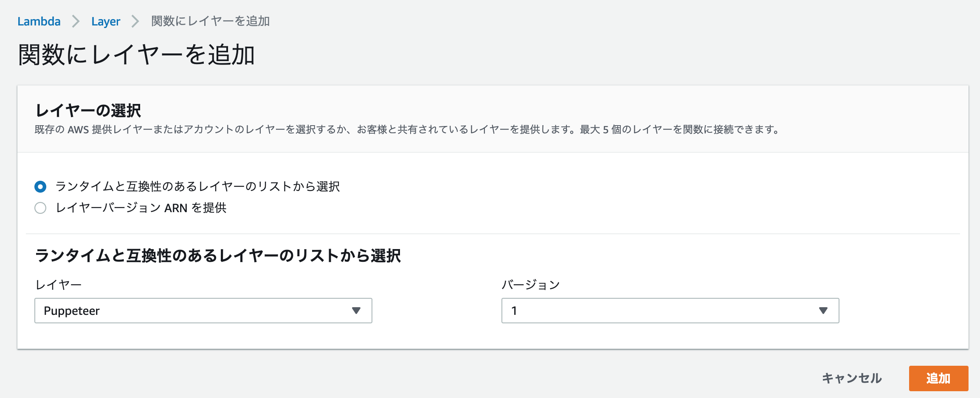Click the arrow icon of the Puppeteer dropdown
Screen dimensions: 980x398
356,311
